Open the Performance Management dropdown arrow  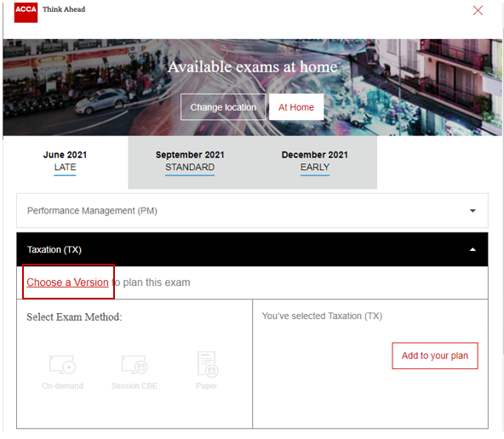tap(472, 211)
